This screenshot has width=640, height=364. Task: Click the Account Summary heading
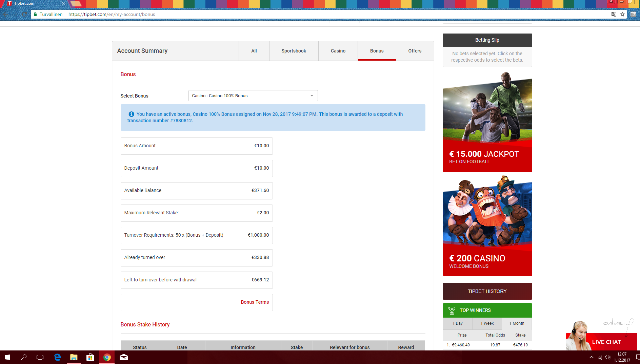(142, 51)
